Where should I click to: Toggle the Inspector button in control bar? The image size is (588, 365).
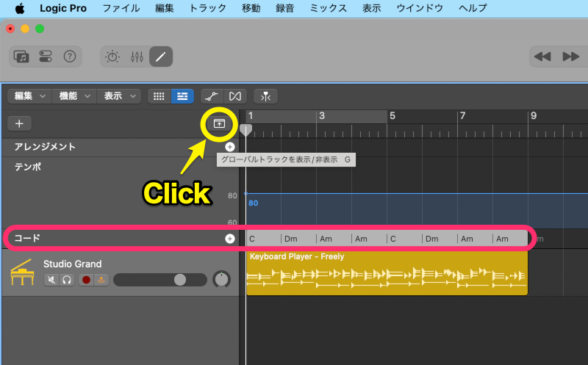(46, 57)
